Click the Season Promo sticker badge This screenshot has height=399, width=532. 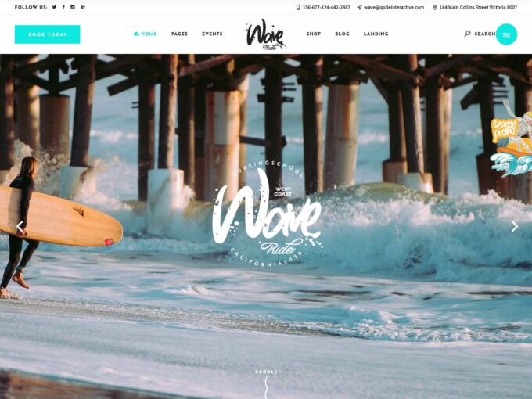click(x=511, y=139)
